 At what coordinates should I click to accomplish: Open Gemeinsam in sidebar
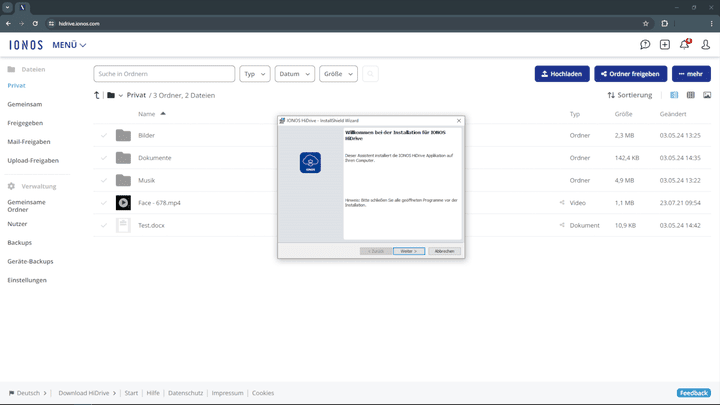point(25,104)
